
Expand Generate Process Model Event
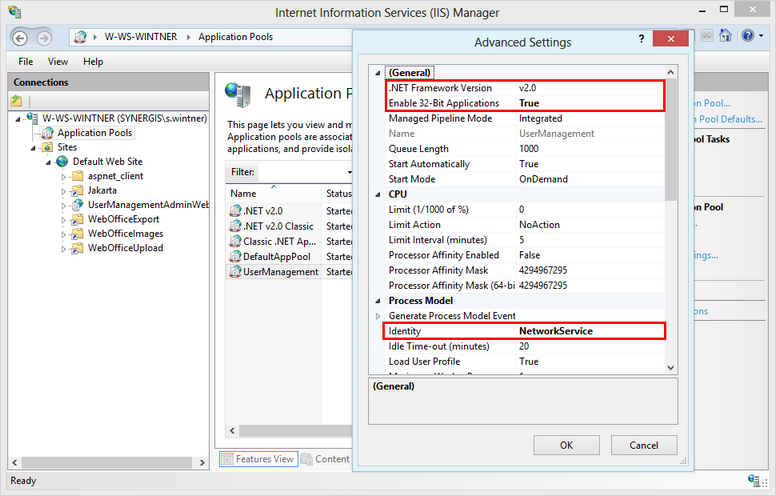point(378,316)
